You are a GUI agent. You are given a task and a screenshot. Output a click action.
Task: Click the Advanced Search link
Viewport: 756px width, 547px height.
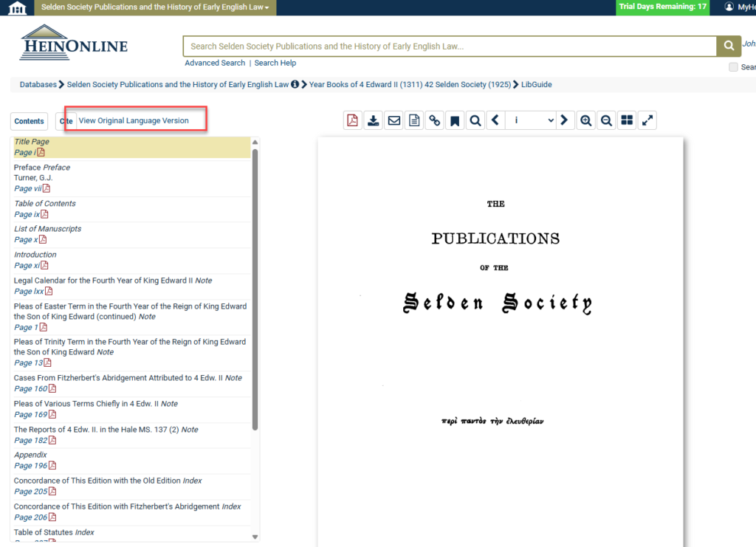tap(215, 63)
